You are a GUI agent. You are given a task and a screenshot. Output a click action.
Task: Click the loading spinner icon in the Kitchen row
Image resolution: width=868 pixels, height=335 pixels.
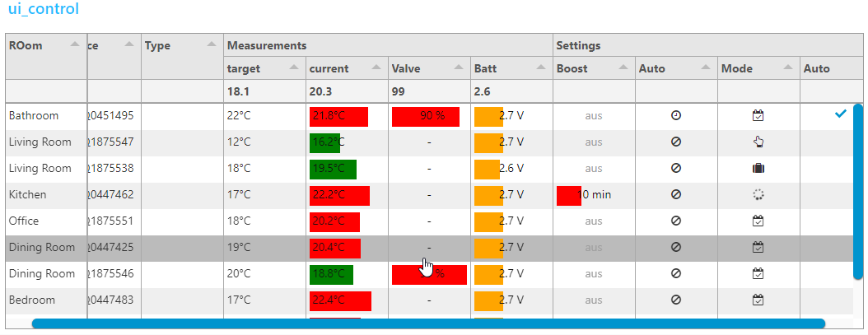758,195
